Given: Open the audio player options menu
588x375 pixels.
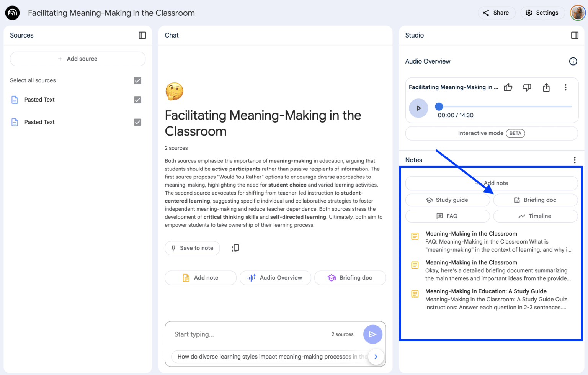Looking at the screenshot, I should coord(565,87).
